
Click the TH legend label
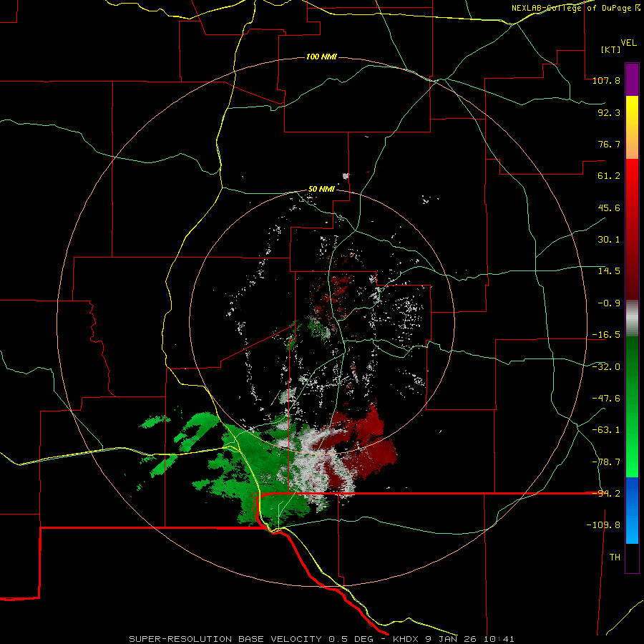(x=615, y=557)
